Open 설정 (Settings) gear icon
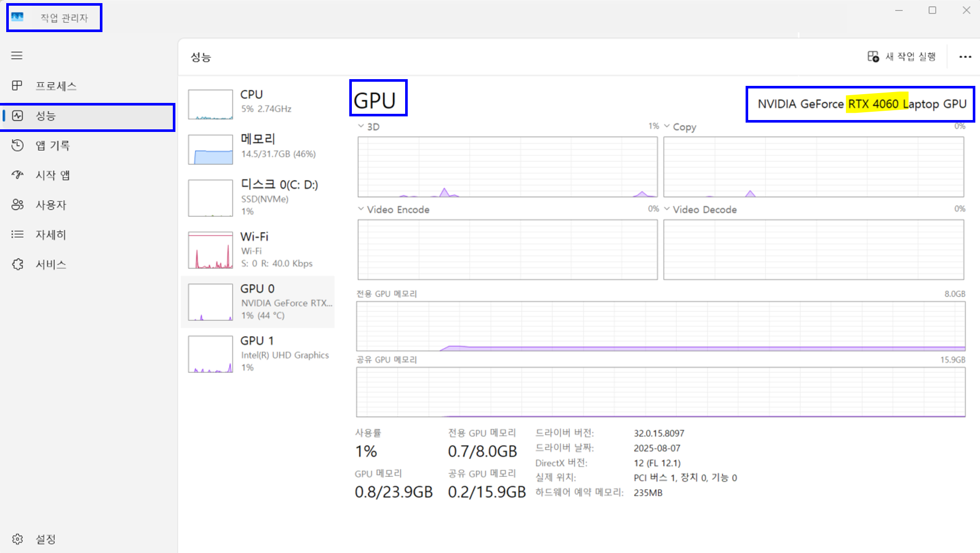980x553 pixels. 18,539
